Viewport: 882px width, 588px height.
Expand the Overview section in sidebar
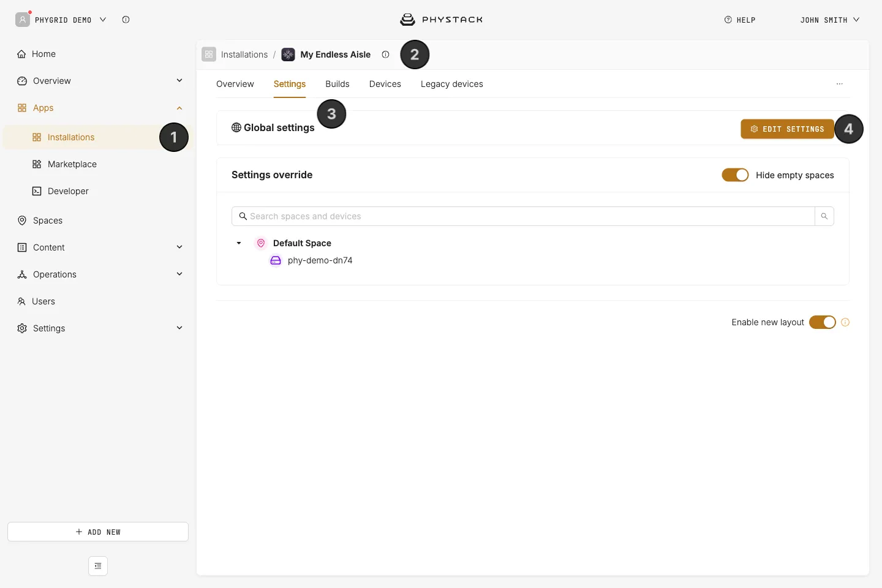click(x=179, y=81)
